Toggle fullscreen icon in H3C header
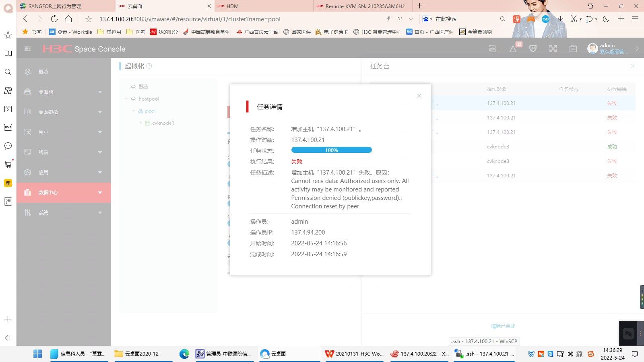 [553, 49]
